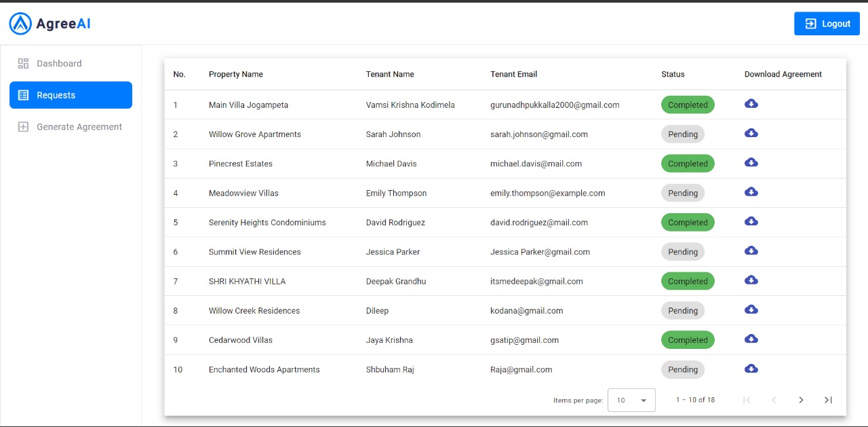Select the Willow Grove Apartments cell
The image size is (868, 427).
point(255,134)
